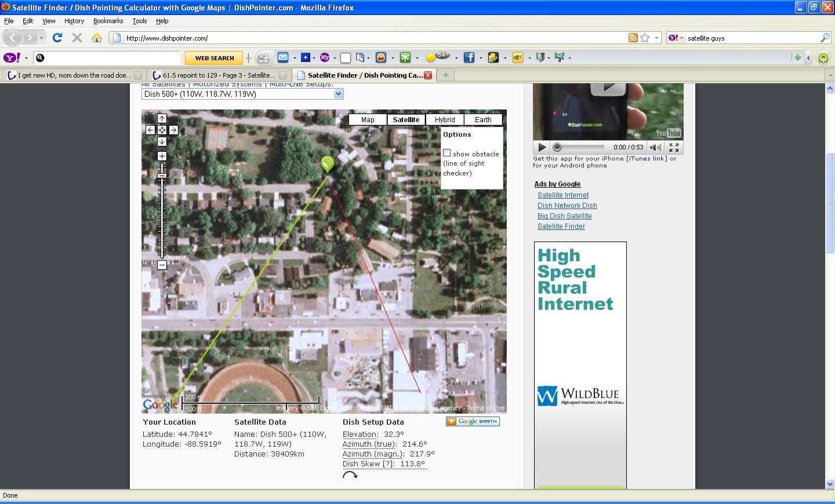The image size is (835, 504).
Task: Open My Yahoo toolbar icon
Action: [325, 57]
